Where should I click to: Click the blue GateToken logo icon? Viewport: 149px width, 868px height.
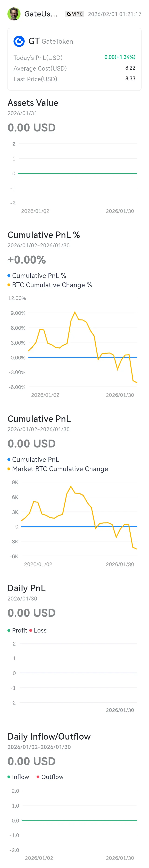(19, 41)
